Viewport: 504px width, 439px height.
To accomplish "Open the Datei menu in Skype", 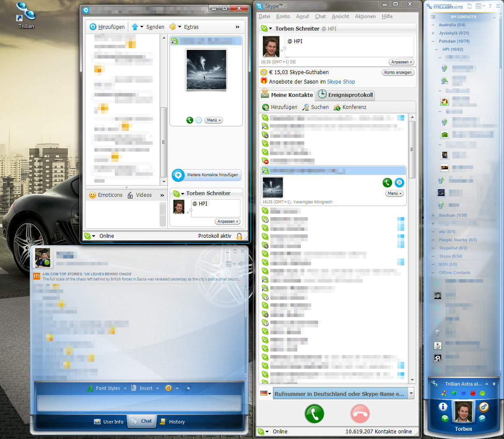I will [265, 16].
